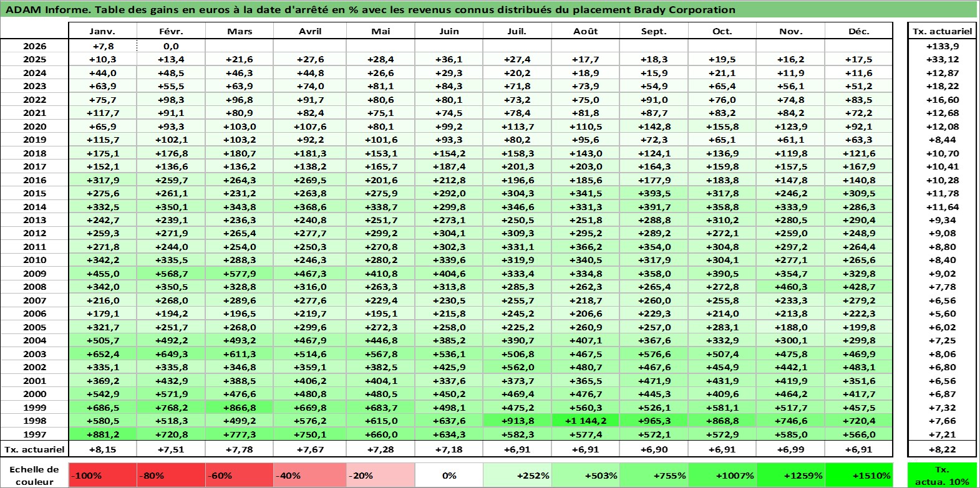This screenshot has height=488, width=980.
Task: Select the 'Mars' column header
Action: pos(240,31)
